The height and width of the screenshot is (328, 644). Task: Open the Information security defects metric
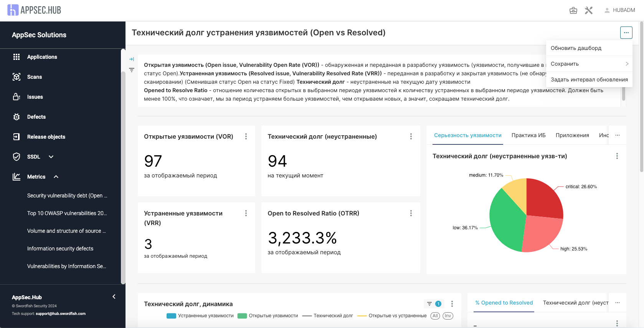[60, 248]
